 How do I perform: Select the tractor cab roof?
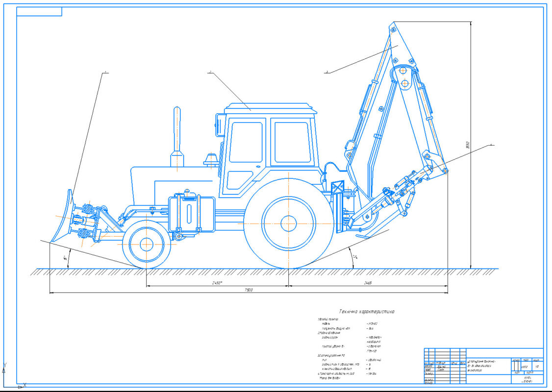[268, 107]
